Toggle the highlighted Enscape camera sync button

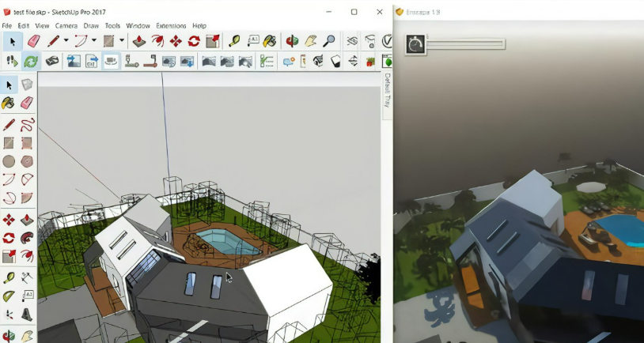point(110,62)
